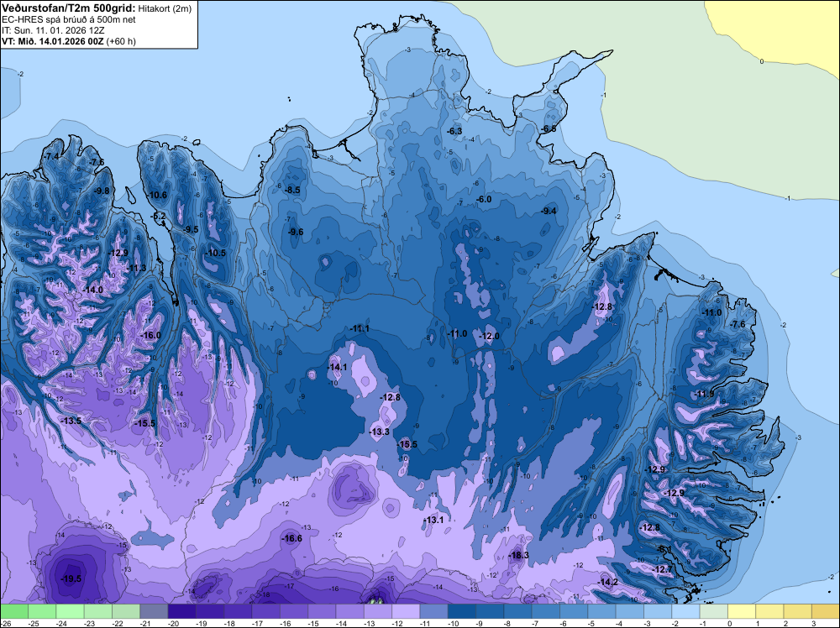Click the -12.7 temperature value on the map
The height and width of the screenshot is (628, 840).
point(663,569)
